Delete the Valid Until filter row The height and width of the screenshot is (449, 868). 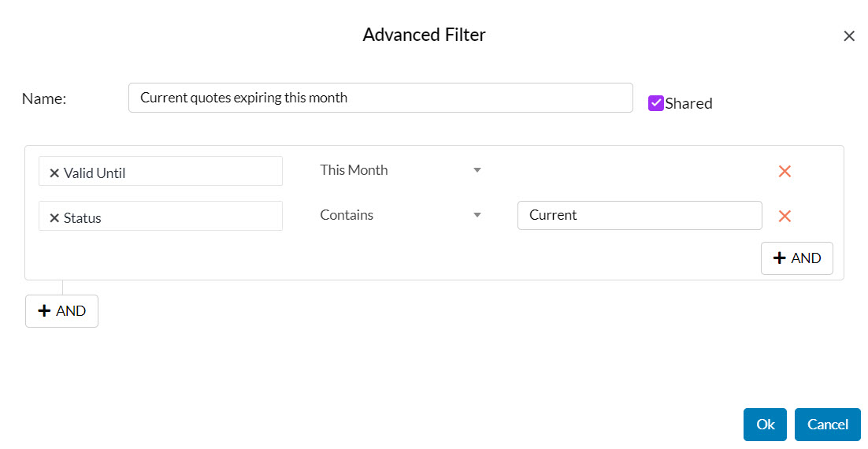[x=785, y=171]
